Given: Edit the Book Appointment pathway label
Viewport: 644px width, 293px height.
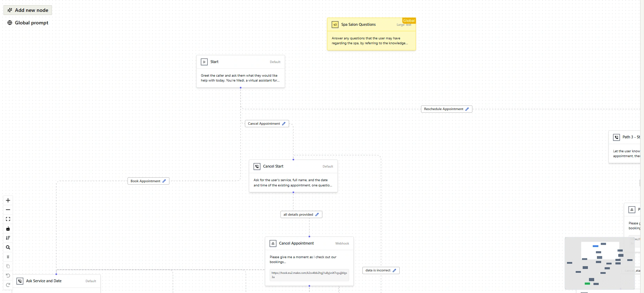Looking at the screenshot, I should [x=164, y=181].
